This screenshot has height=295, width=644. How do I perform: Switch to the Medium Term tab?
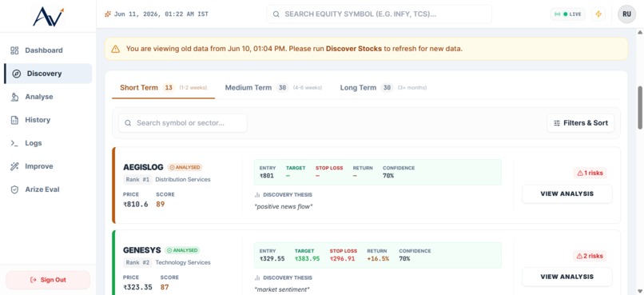click(x=273, y=87)
